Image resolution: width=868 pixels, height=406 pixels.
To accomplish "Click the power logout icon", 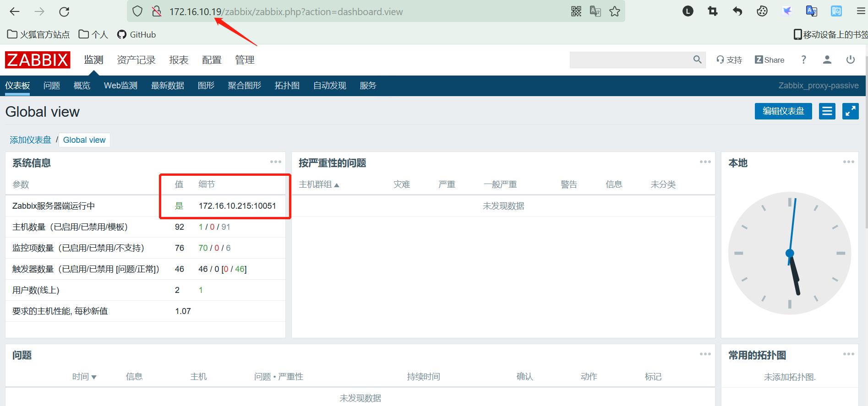I will pyautogui.click(x=851, y=60).
